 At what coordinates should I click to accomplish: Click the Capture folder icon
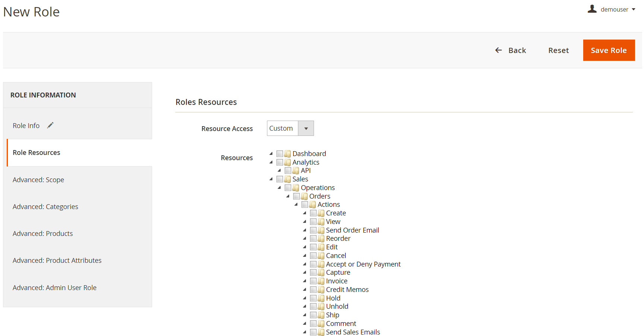(321, 273)
